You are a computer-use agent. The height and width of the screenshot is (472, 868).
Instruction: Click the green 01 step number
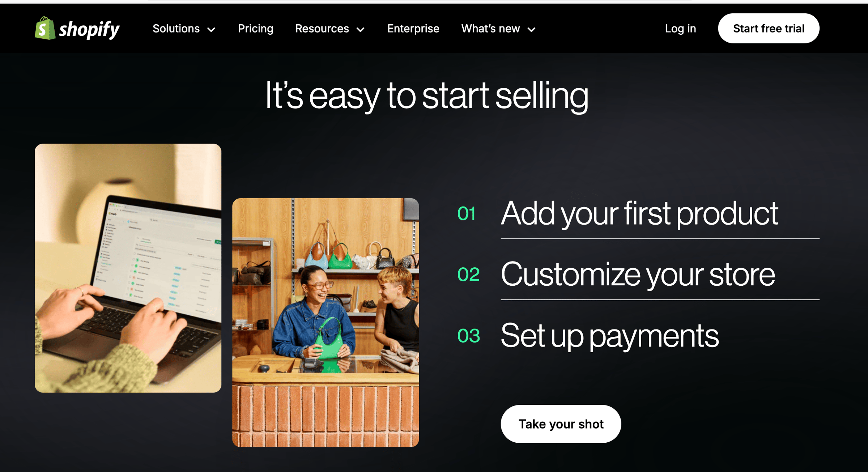(466, 213)
